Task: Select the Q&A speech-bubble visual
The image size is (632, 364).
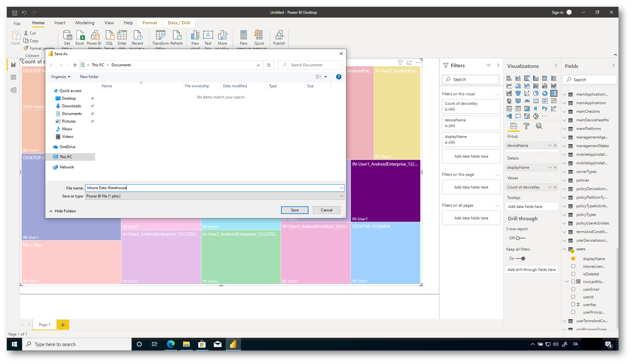Action: click(518, 116)
